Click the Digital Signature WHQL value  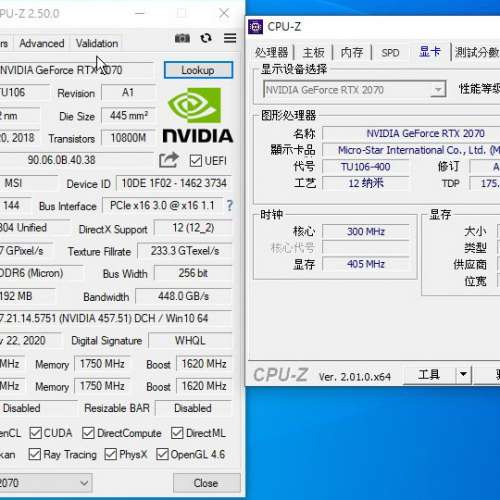click(190, 341)
